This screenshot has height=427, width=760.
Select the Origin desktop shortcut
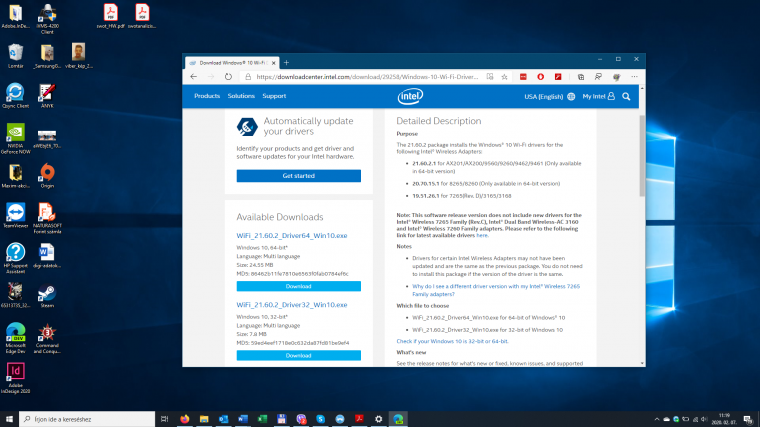[x=47, y=176]
